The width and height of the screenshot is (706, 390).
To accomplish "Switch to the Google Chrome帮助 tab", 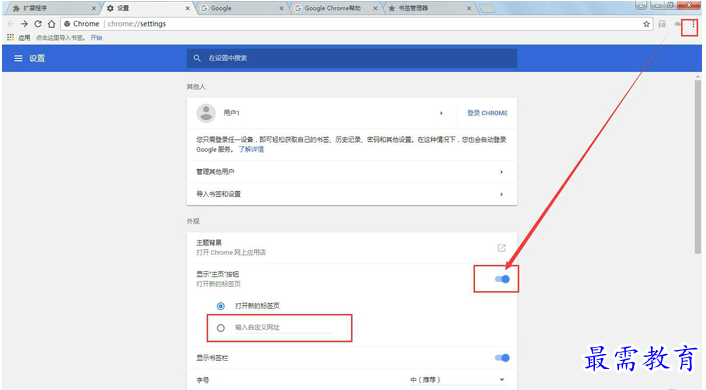I will 335,8.
